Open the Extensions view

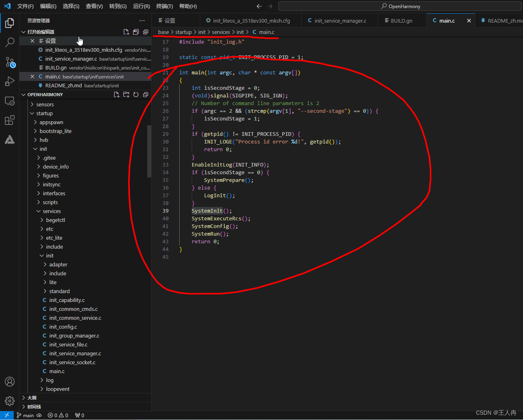tap(10, 120)
